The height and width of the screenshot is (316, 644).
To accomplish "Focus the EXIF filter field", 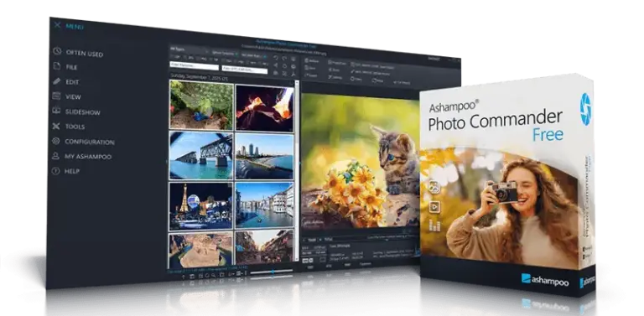I will [x=244, y=70].
